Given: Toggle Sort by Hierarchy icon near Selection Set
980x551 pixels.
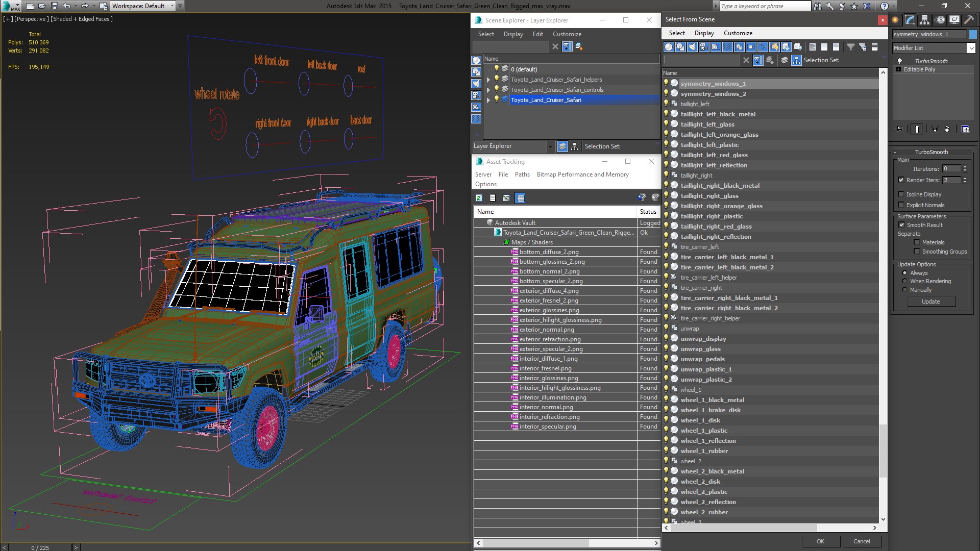Looking at the screenshot, I should pyautogui.click(x=796, y=60).
